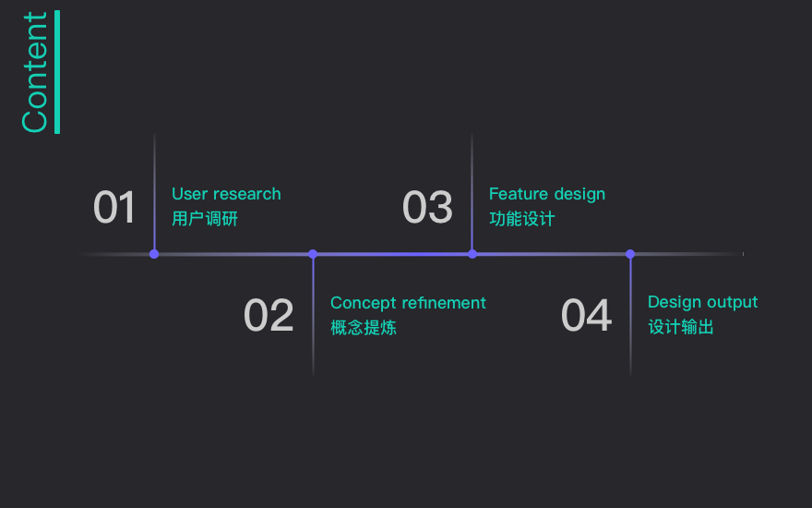Click the Feature design heading
812x508 pixels.
click(x=547, y=194)
